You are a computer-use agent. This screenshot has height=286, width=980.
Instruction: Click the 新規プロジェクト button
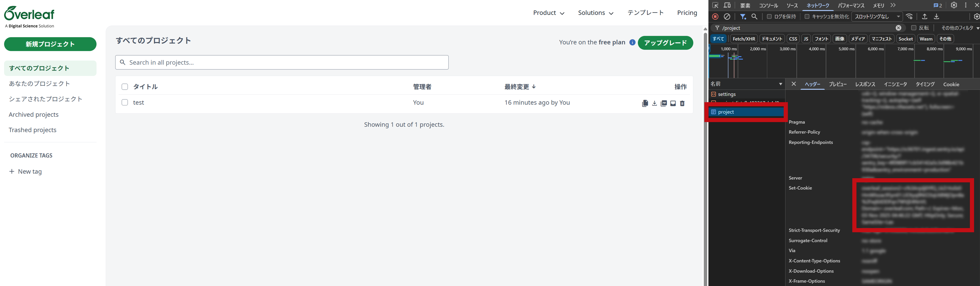[x=50, y=44]
